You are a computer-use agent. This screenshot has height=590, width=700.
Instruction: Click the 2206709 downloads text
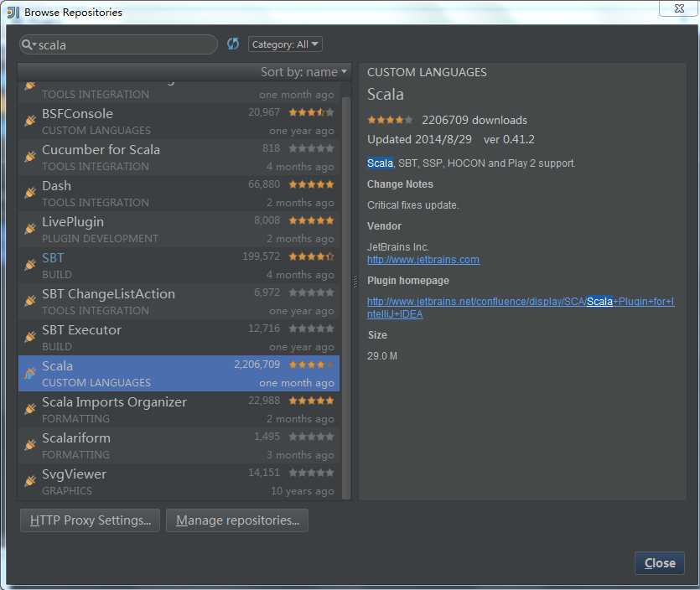[474, 121]
